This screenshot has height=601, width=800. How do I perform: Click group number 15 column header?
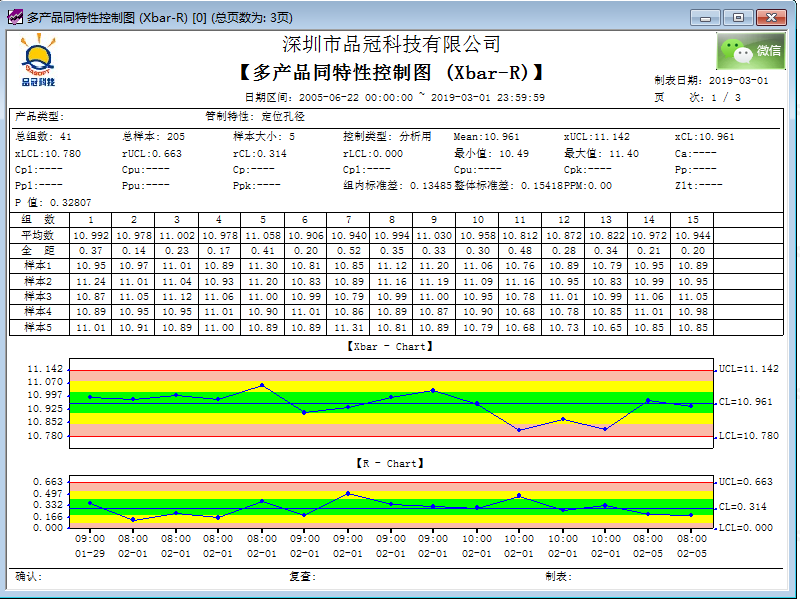coord(692,220)
